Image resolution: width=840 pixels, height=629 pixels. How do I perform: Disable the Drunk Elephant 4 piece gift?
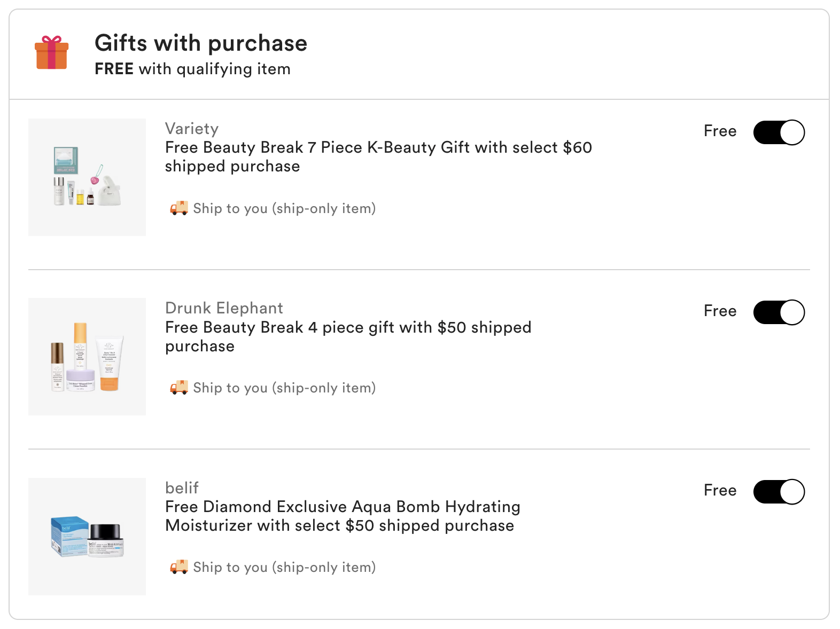point(779,312)
